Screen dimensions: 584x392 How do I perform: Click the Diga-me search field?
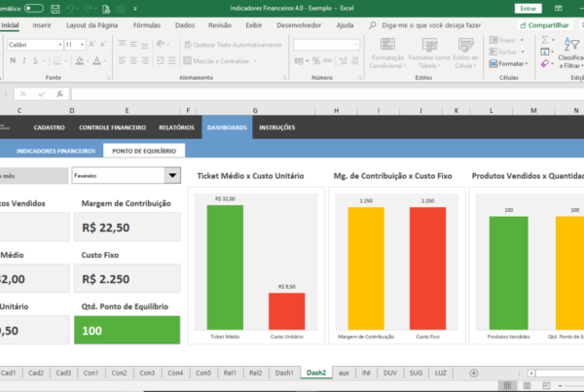click(x=431, y=25)
